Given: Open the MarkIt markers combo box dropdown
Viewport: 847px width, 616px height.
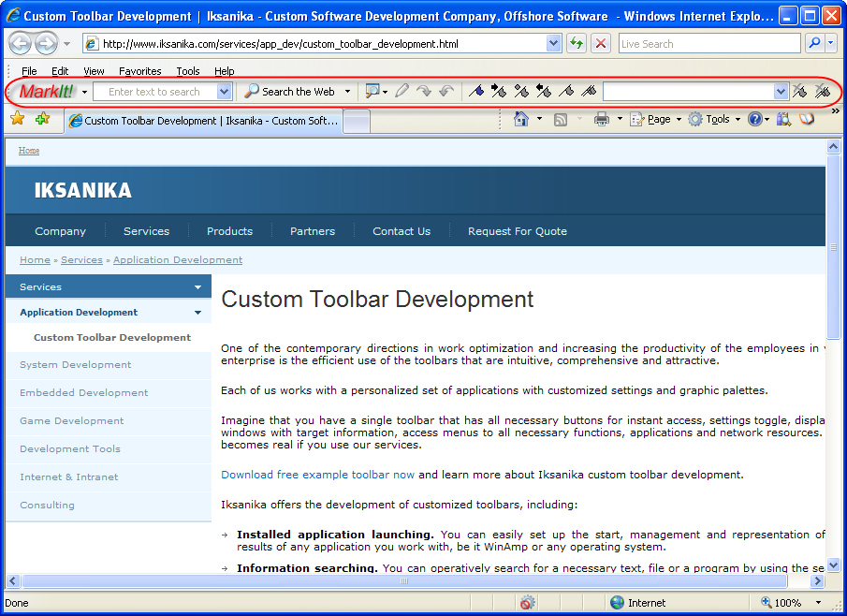Looking at the screenshot, I should 780,92.
